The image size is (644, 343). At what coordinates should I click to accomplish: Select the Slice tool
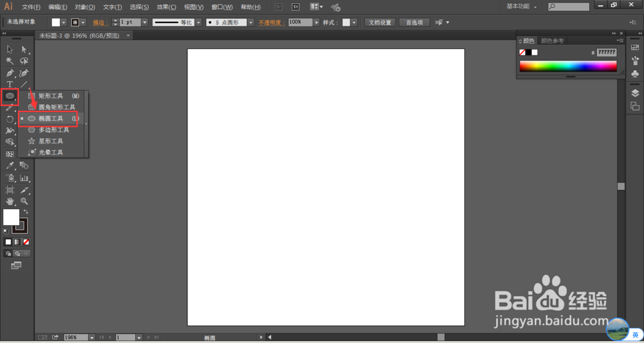[x=24, y=190]
